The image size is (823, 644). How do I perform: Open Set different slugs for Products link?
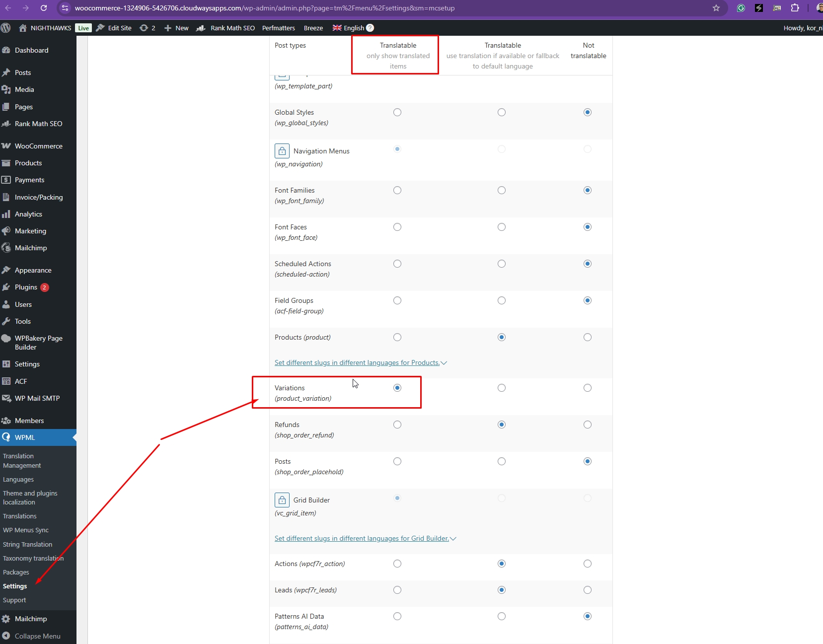(x=357, y=363)
